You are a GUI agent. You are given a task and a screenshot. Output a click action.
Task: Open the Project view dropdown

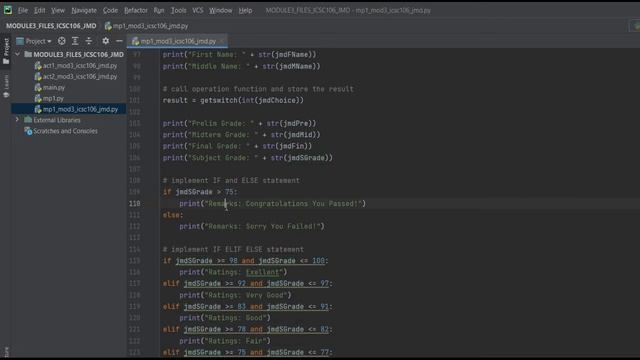[x=34, y=41]
